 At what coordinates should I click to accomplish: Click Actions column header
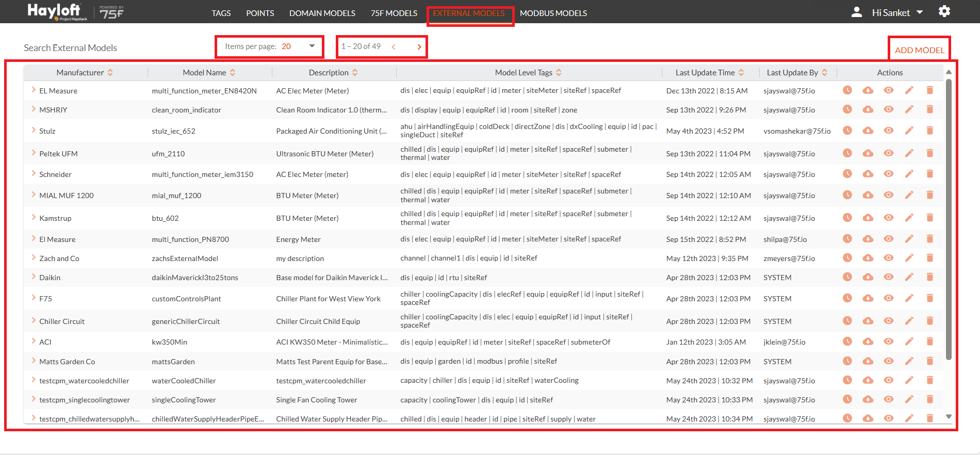click(890, 73)
